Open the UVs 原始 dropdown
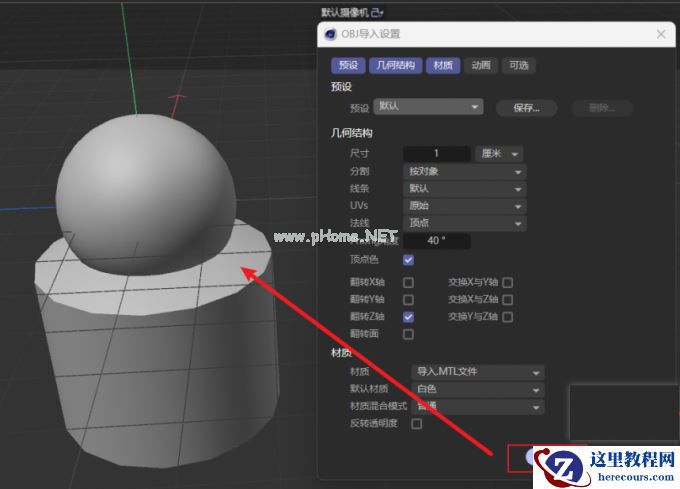680x489 pixels. pos(464,206)
